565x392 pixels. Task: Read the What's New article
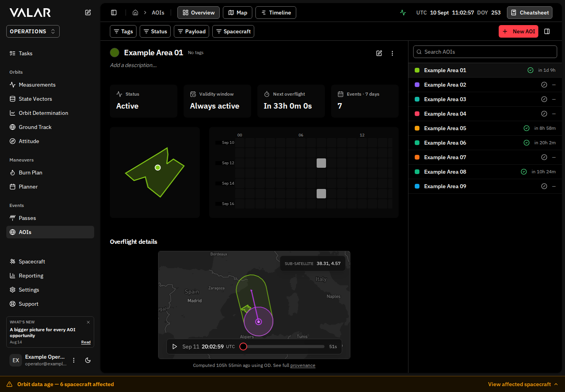click(x=86, y=342)
